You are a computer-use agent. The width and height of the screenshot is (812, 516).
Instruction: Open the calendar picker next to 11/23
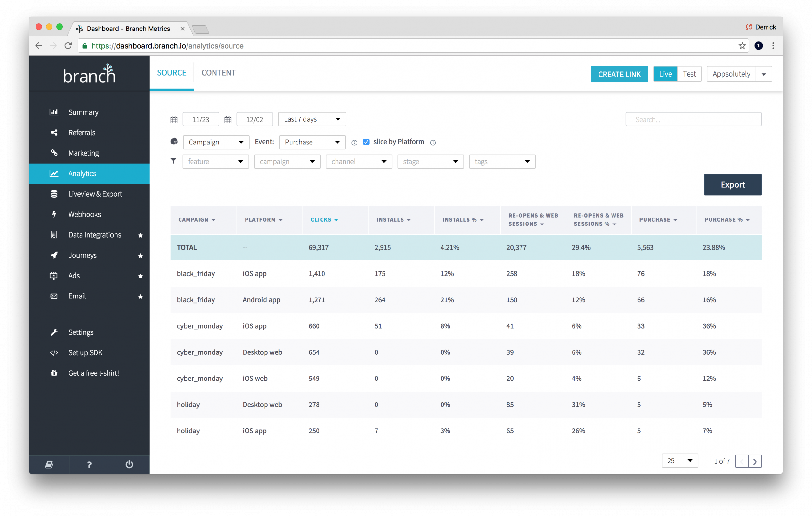pos(174,119)
